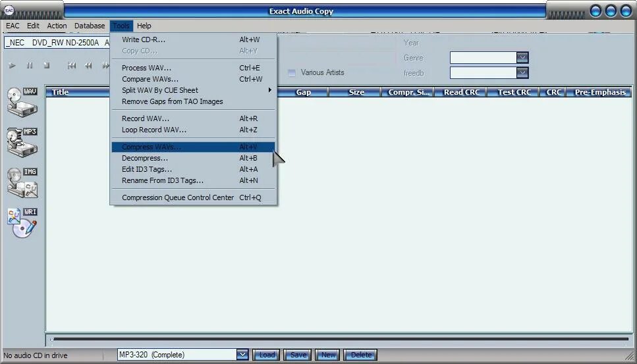Choose Remove Gaps from TAO Images

point(193,101)
